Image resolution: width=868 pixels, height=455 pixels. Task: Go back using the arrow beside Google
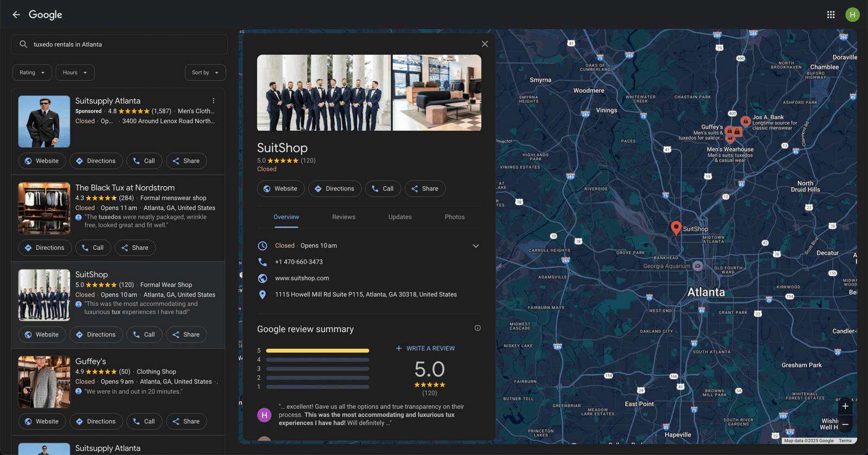[16, 15]
